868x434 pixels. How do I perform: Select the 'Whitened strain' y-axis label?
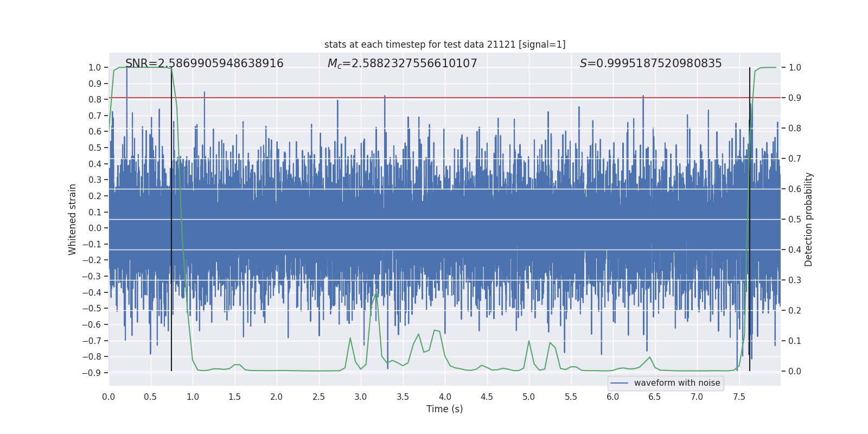coord(72,219)
